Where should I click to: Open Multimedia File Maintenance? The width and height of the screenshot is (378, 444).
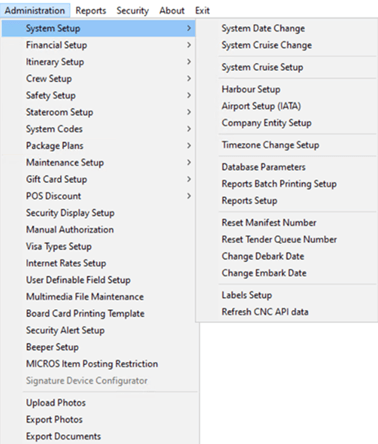pos(99,297)
